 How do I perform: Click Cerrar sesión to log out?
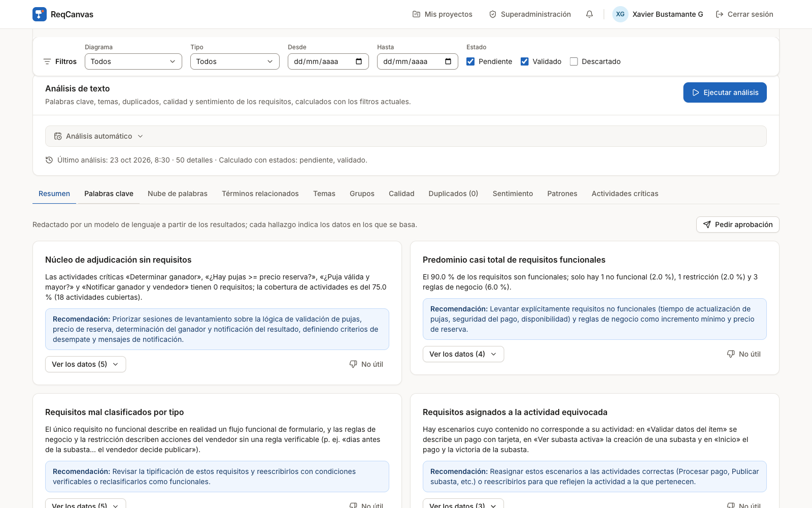click(x=745, y=14)
